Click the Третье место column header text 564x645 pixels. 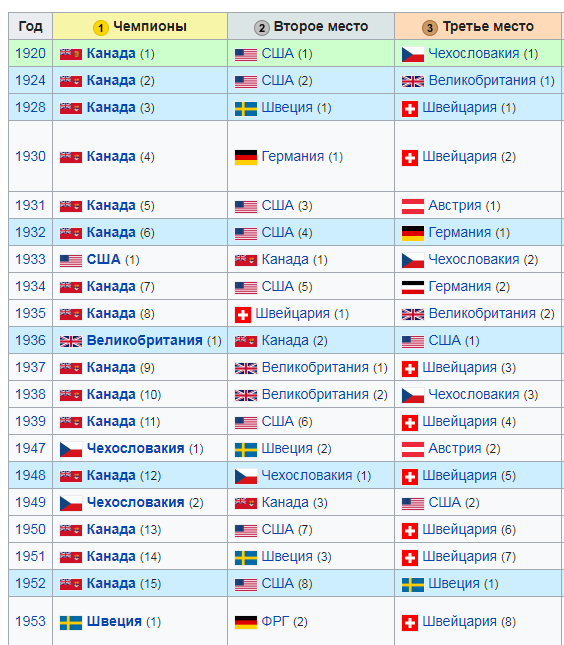coord(488,26)
